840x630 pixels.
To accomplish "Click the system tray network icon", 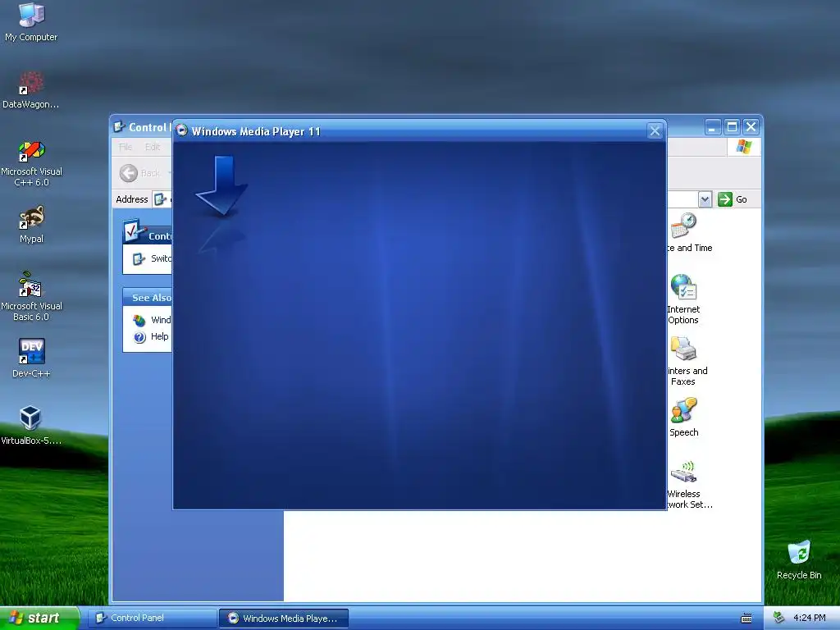I will pos(779,618).
